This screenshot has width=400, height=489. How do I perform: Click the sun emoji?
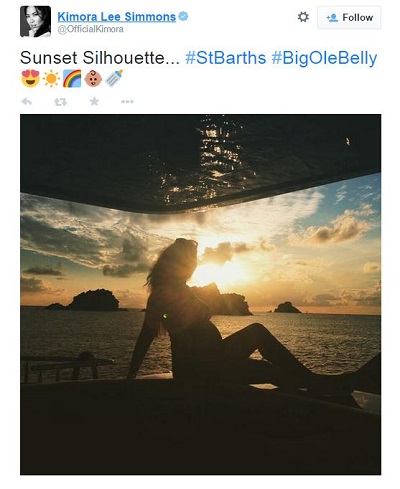coord(51,79)
